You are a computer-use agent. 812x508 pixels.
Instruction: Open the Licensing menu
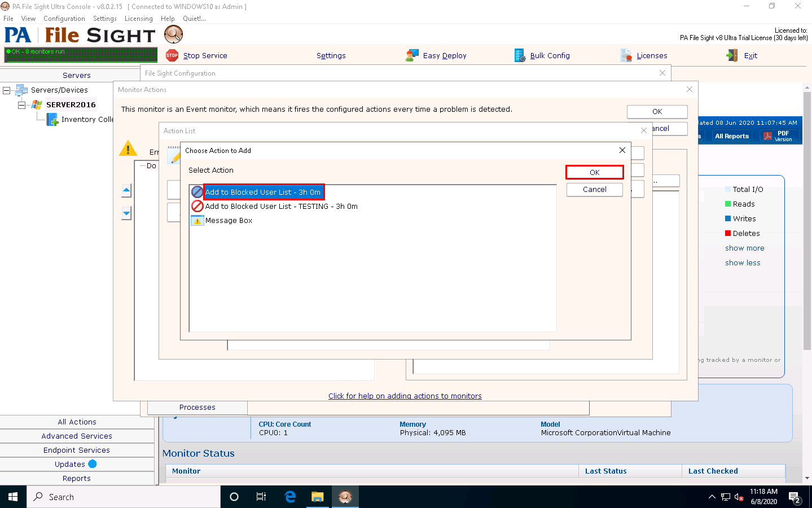[139, 19]
